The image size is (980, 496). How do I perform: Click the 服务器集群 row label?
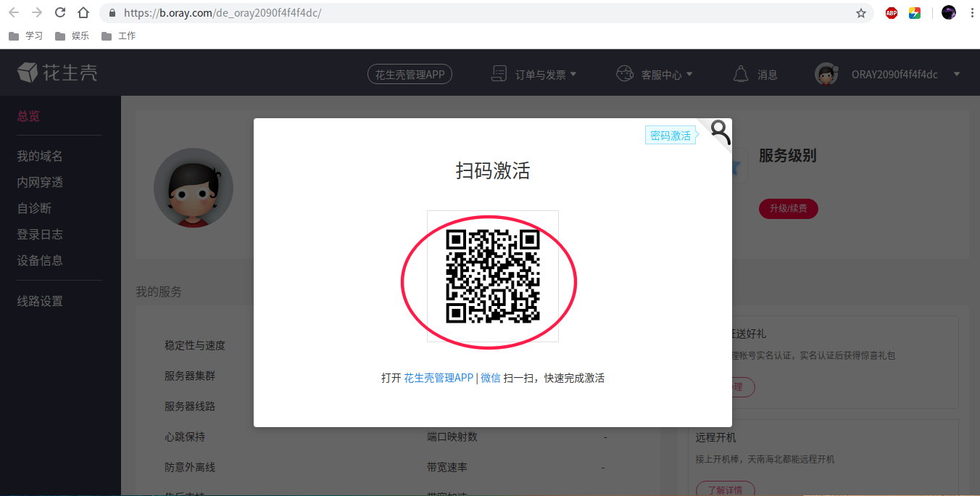pos(190,376)
